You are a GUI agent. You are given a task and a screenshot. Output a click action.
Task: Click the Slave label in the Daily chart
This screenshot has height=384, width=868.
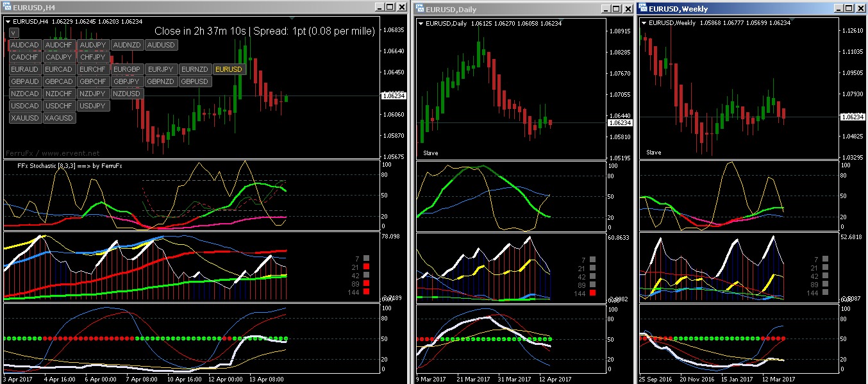[x=430, y=153]
